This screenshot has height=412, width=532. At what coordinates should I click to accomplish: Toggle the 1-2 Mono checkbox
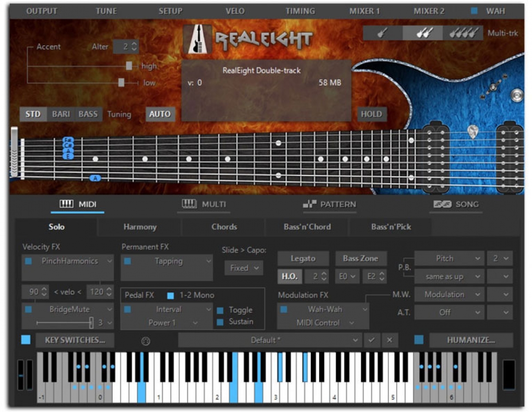pos(171,295)
